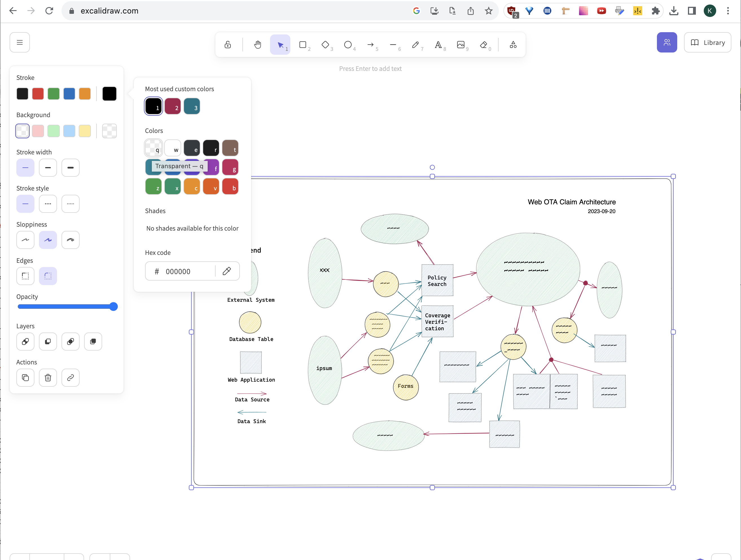Choose the extra bold stroke width

(x=70, y=168)
